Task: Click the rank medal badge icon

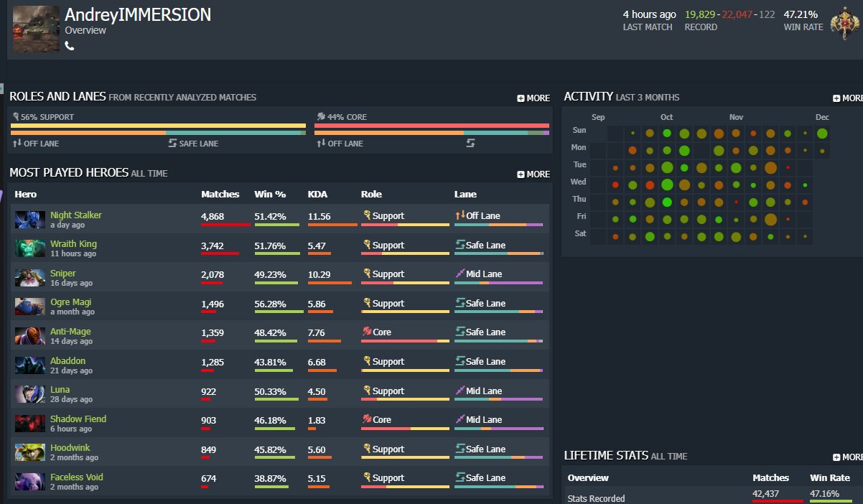Action: coord(844,25)
